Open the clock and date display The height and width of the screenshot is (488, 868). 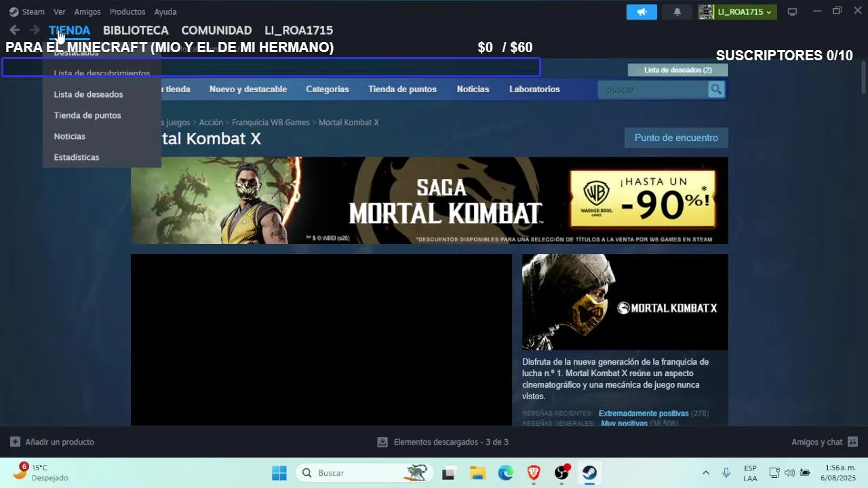coord(840,473)
